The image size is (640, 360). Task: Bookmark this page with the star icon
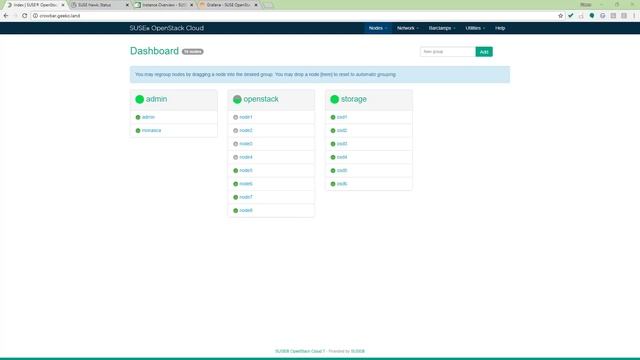pyautogui.click(x=560, y=16)
